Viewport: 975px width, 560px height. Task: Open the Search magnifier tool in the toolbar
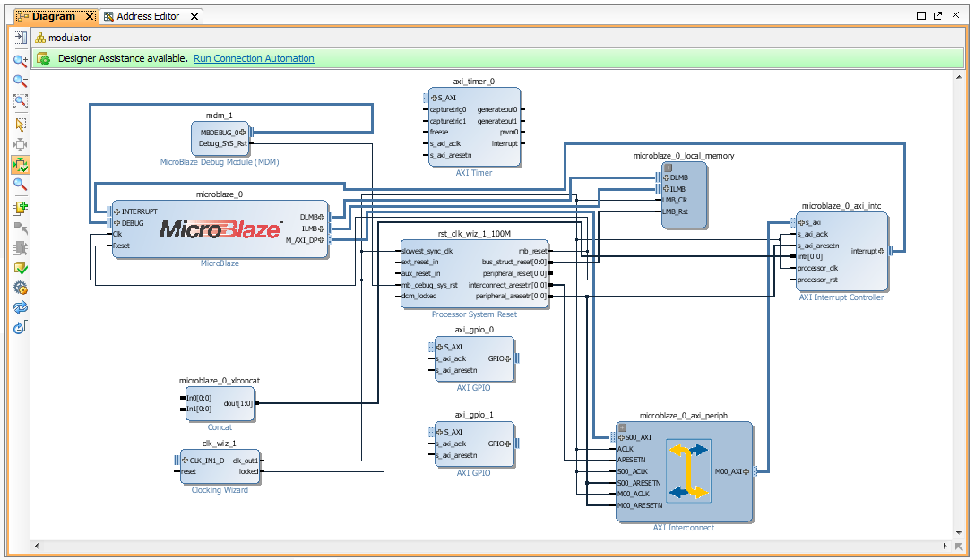coord(21,185)
